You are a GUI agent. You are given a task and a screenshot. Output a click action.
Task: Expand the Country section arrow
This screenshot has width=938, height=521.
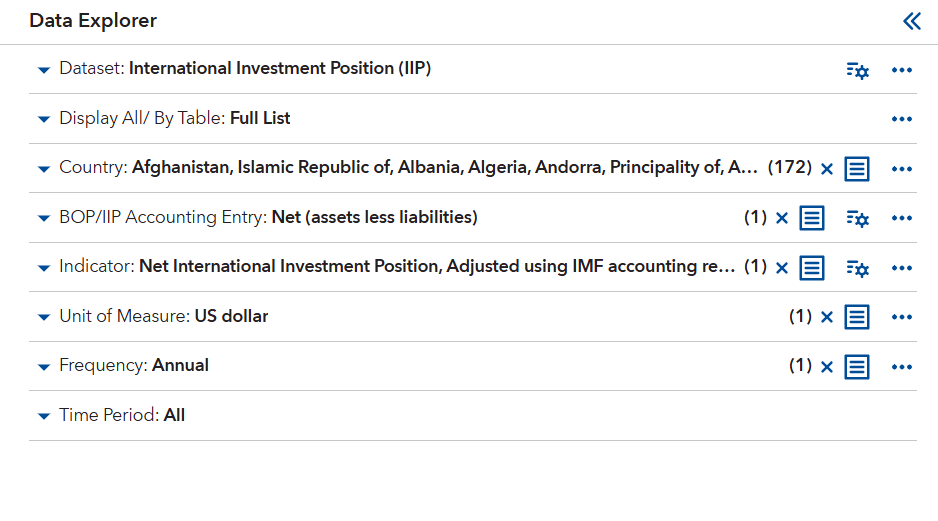pos(43,169)
